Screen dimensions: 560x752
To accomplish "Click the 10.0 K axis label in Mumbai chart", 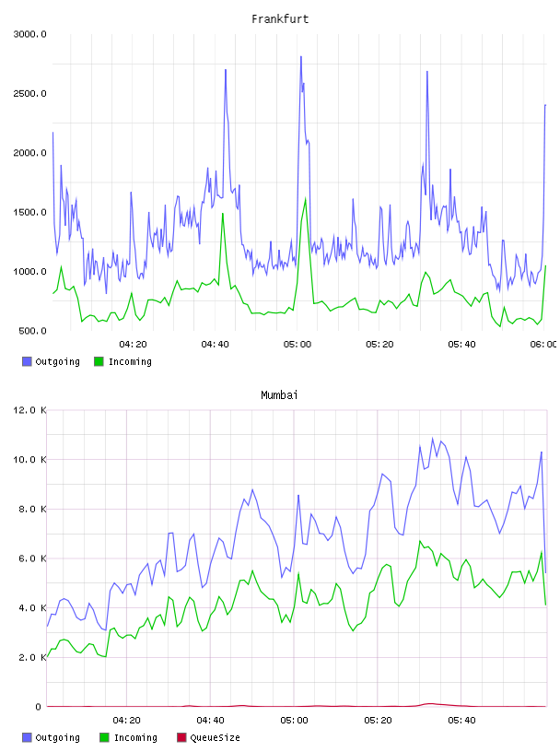I will (x=29, y=460).
